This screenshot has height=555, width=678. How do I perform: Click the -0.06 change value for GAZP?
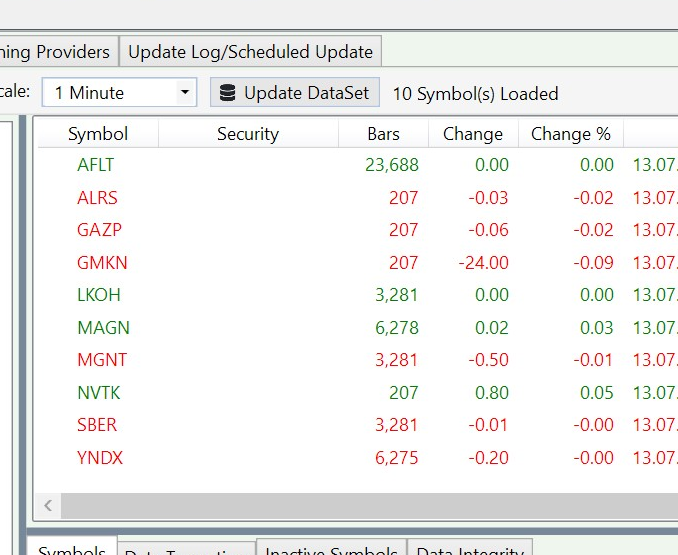[488, 230]
